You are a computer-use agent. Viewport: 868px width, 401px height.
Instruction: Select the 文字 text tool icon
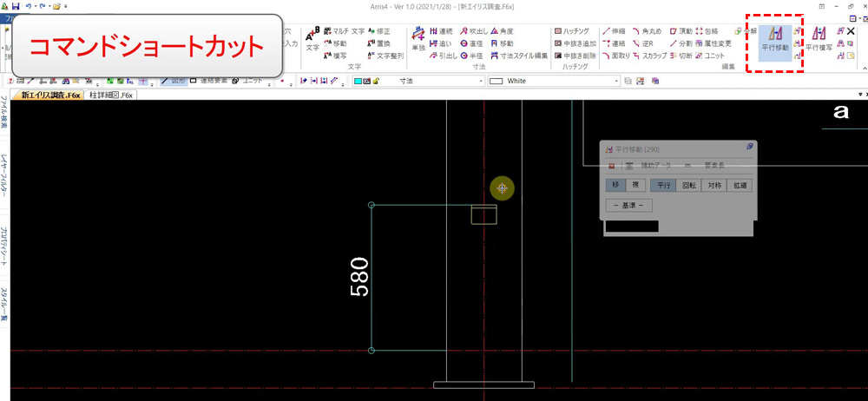tap(312, 38)
